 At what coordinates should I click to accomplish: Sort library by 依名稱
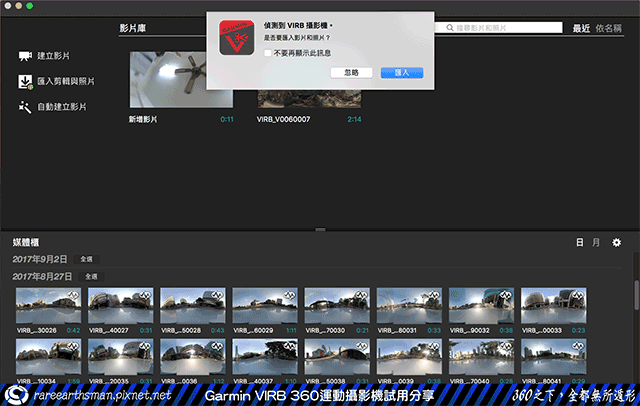click(609, 28)
